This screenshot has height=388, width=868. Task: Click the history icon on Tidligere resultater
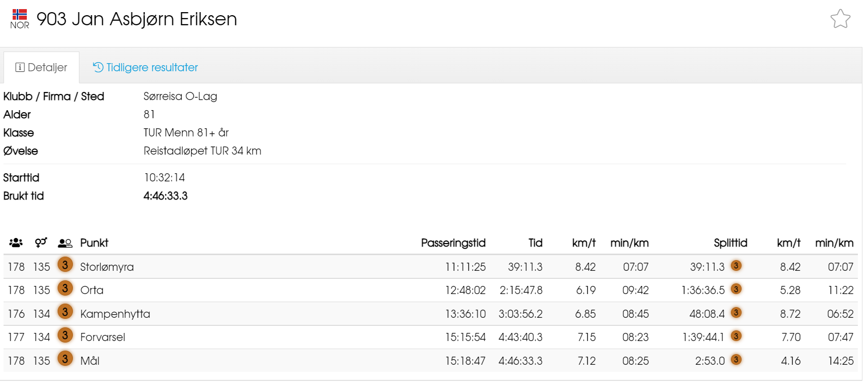pos(98,67)
